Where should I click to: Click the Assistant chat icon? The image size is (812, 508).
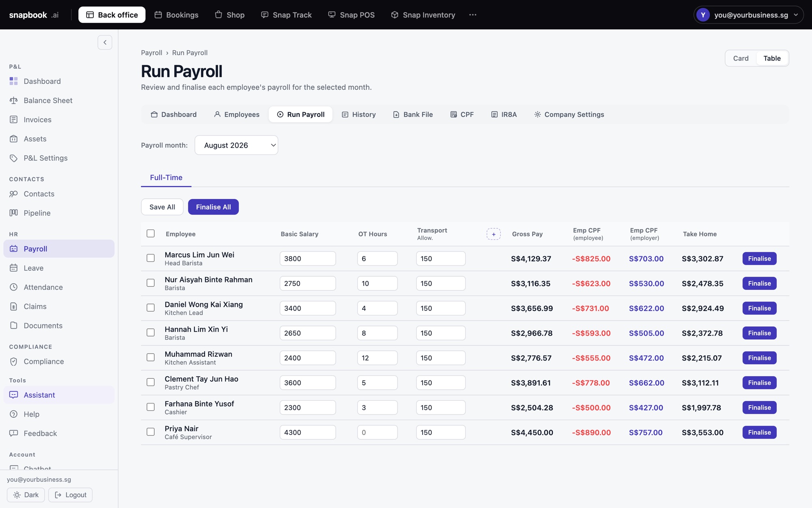(x=14, y=395)
